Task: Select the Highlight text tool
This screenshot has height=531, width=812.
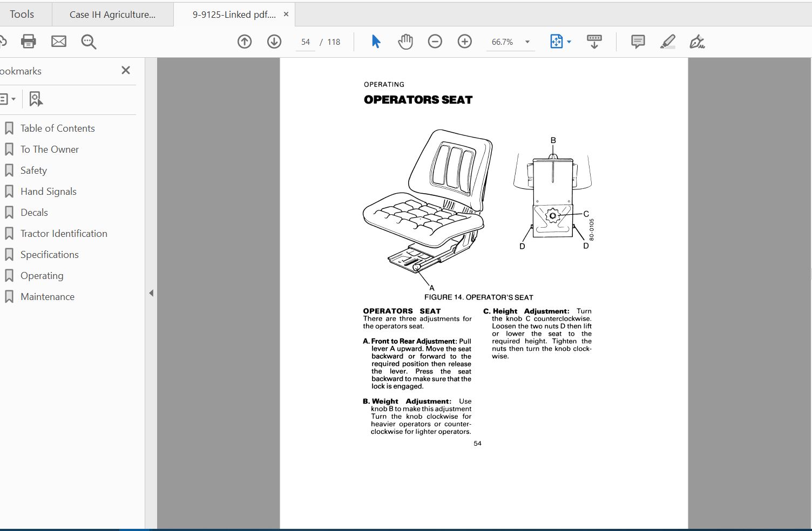Action: (x=667, y=41)
